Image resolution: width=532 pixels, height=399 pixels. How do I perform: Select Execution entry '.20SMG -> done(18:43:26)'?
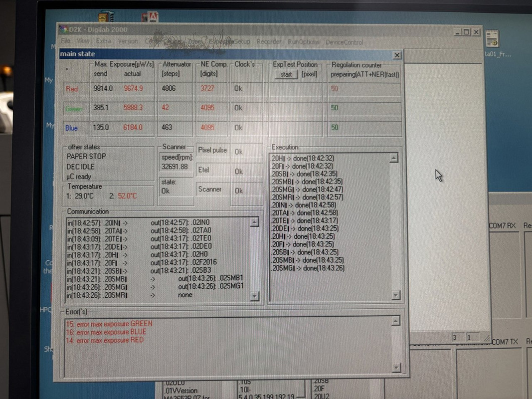coord(308,268)
